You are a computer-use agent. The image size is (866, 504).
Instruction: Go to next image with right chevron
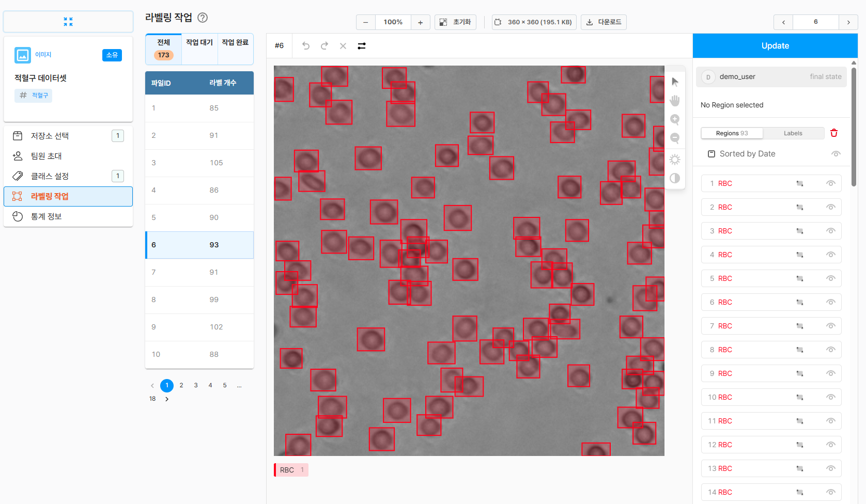tap(849, 22)
